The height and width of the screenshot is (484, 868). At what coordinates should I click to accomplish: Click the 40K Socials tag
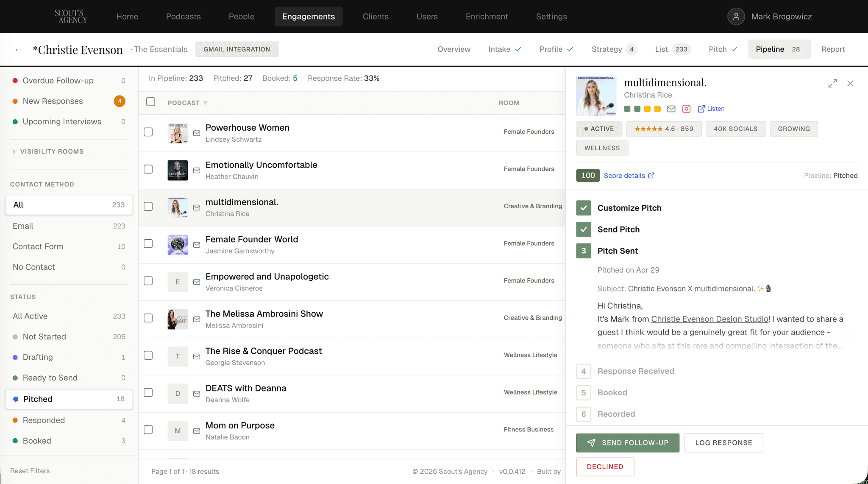pos(736,129)
